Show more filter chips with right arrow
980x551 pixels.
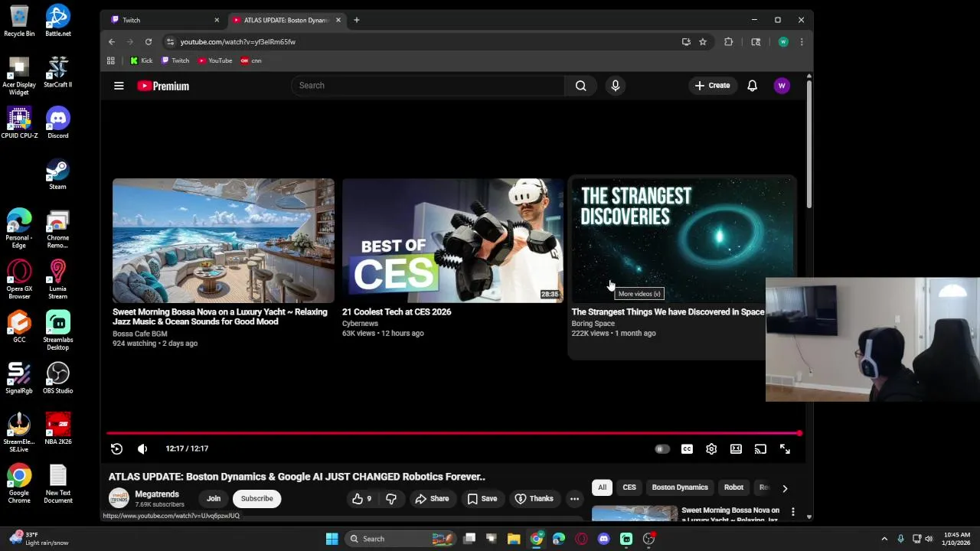pos(785,487)
